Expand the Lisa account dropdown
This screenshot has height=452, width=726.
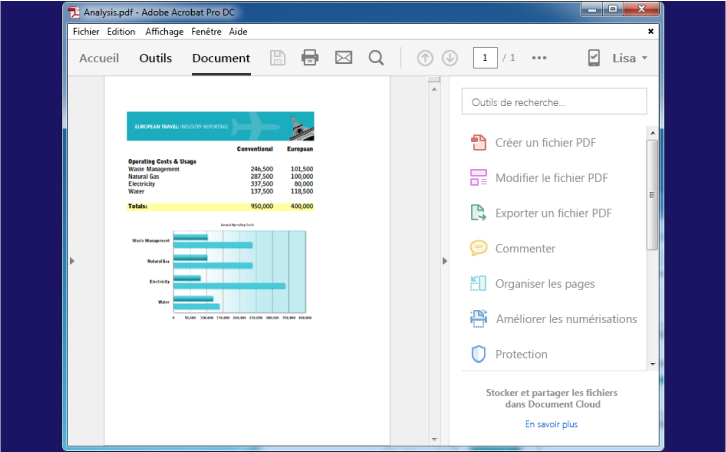(630, 58)
